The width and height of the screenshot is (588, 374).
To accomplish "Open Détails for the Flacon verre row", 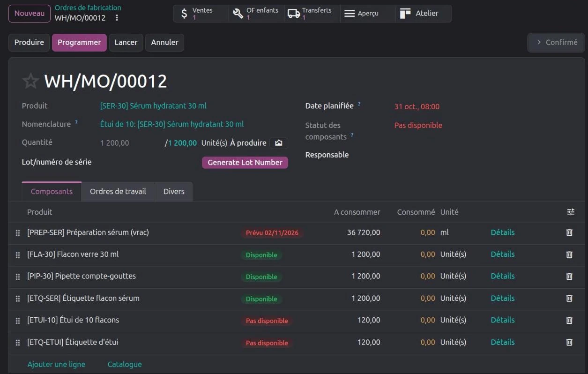I will [503, 254].
